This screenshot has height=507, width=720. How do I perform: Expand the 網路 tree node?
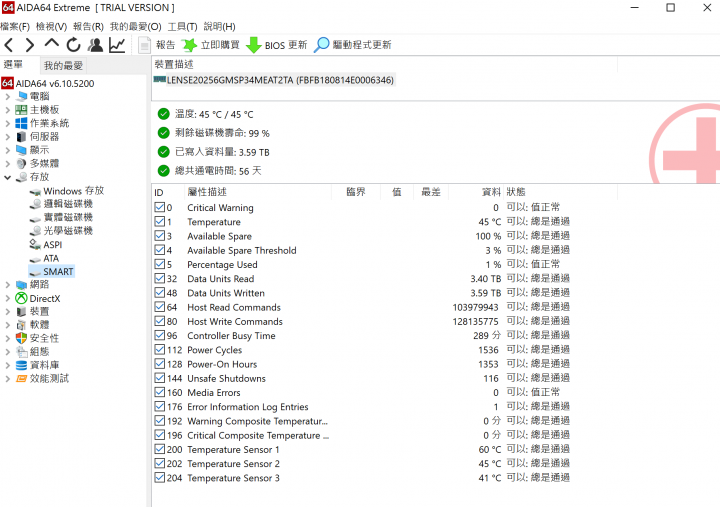tap(7, 285)
